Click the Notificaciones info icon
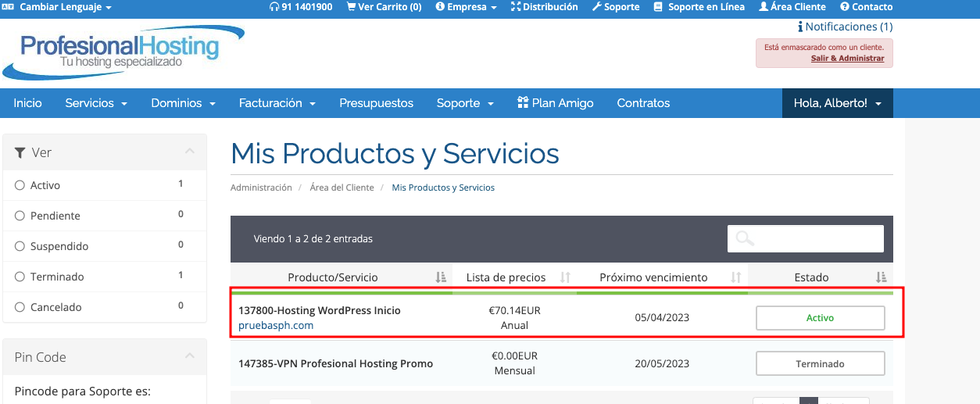This screenshot has height=404, width=980. tap(800, 27)
